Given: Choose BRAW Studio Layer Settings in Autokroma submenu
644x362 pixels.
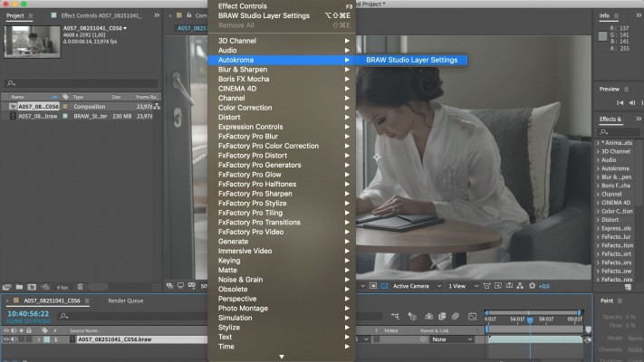Looking at the screenshot, I should coord(412,61).
